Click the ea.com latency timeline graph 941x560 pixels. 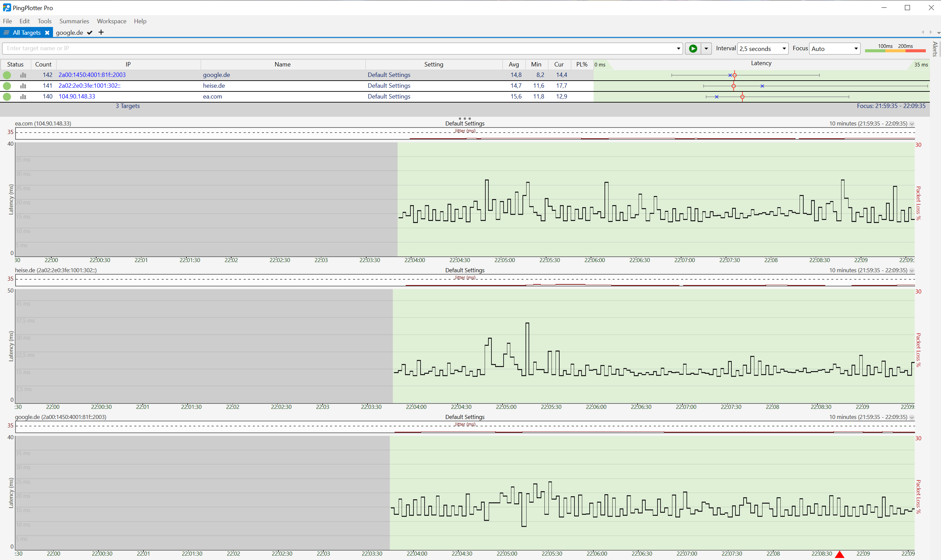tap(465, 199)
